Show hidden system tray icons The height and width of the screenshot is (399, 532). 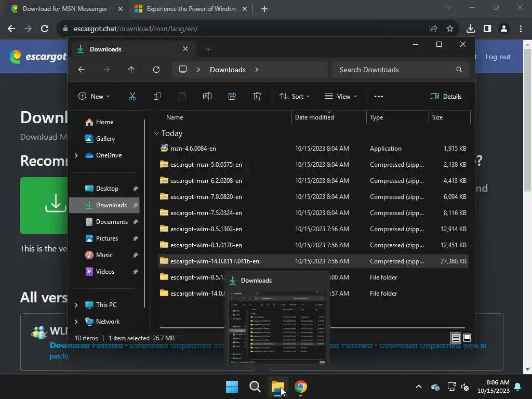click(419, 387)
